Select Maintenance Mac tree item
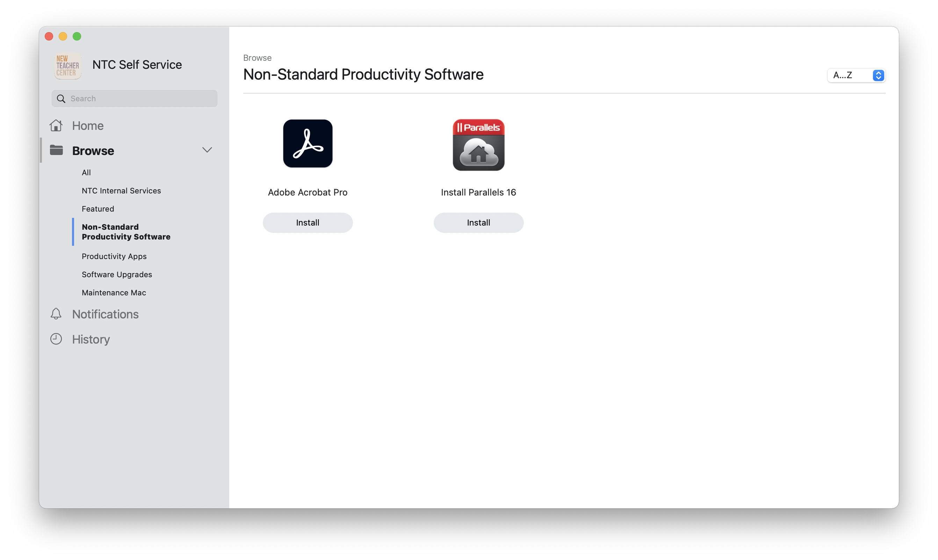 coord(114,292)
